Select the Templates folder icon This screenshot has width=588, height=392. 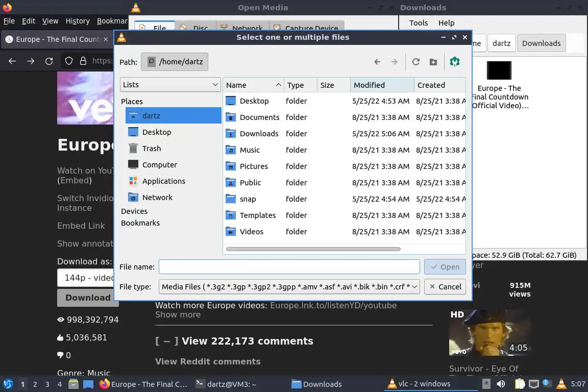coord(231,215)
